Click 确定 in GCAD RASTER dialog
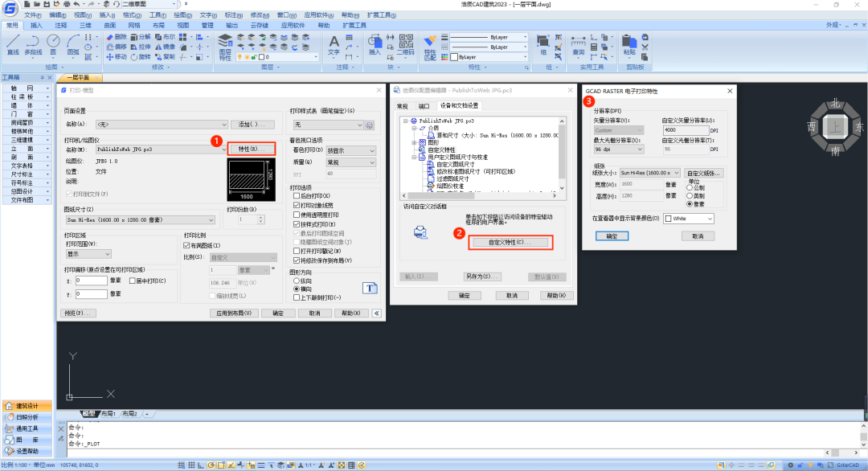The image size is (868, 471). [x=612, y=236]
